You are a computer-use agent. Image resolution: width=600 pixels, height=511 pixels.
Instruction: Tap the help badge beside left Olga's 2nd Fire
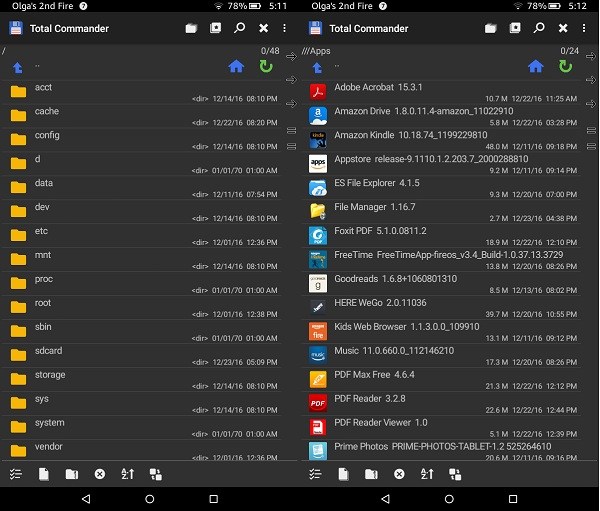point(83,6)
